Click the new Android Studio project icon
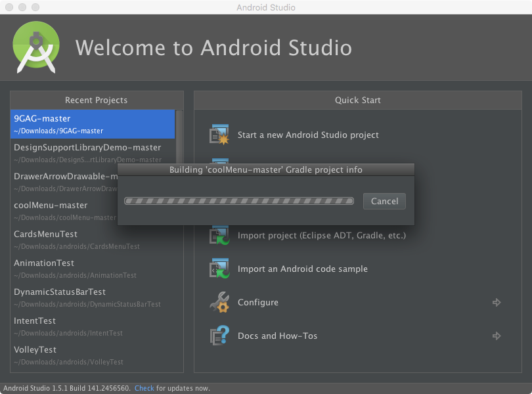Screen dimensions: 532x394 [x=219, y=135]
